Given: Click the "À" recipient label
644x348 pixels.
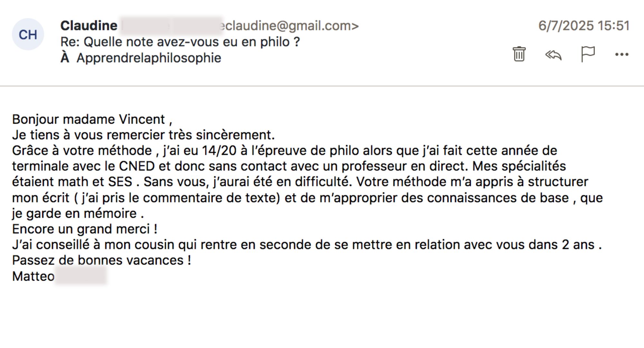Looking at the screenshot, I should point(65,58).
